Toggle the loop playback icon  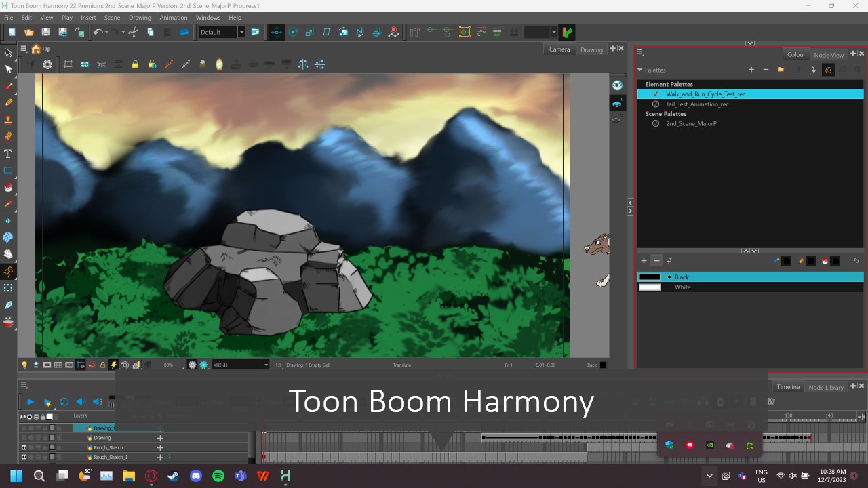pyautogui.click(x=64, y=402)
